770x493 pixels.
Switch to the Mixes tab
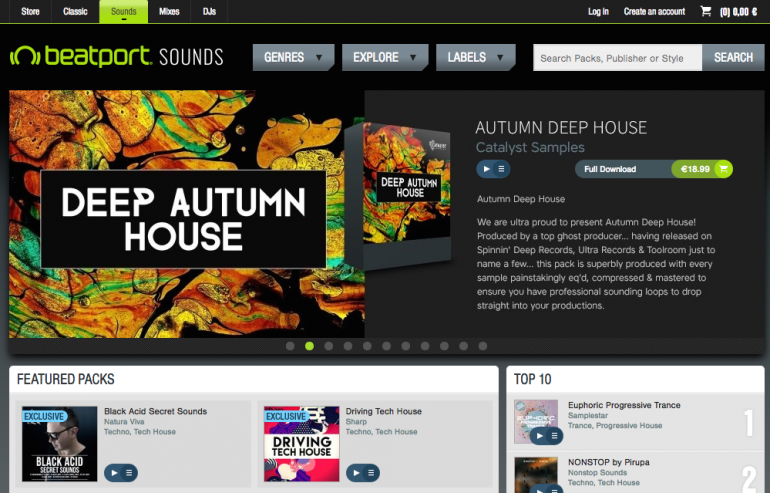(169, 11)
